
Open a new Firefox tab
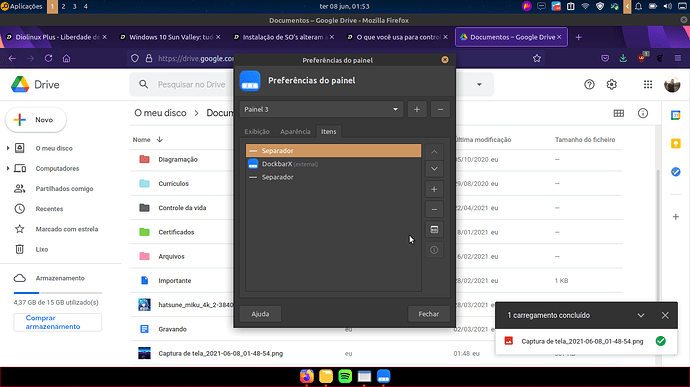[x=579, y=37]
